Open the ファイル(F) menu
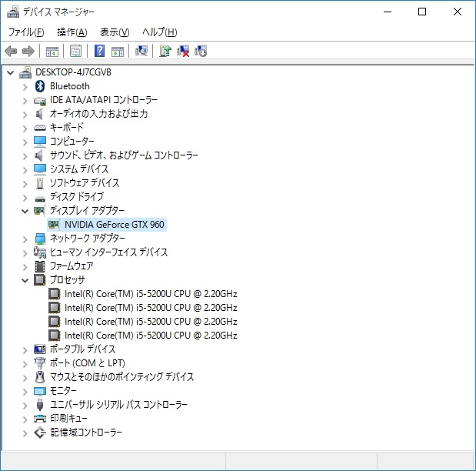476x471 pixels. pyautogui.click(x=25, y=32)
